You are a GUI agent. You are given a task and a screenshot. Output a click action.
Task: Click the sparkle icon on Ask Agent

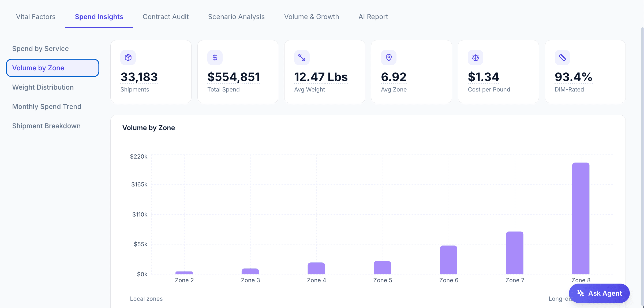click(x=581, y=293)
